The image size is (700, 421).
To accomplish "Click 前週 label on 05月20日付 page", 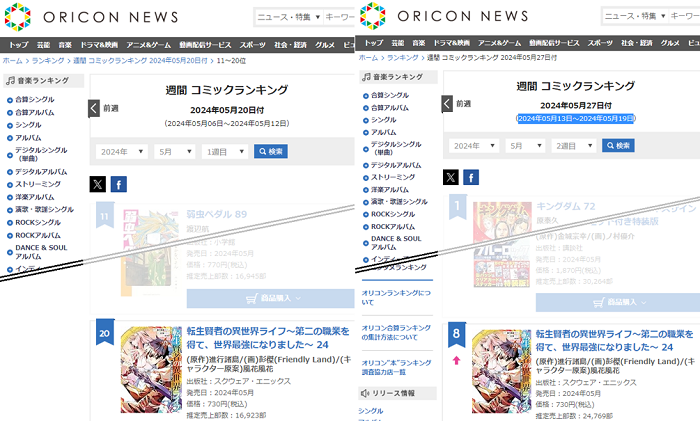I will coord(111,108).
